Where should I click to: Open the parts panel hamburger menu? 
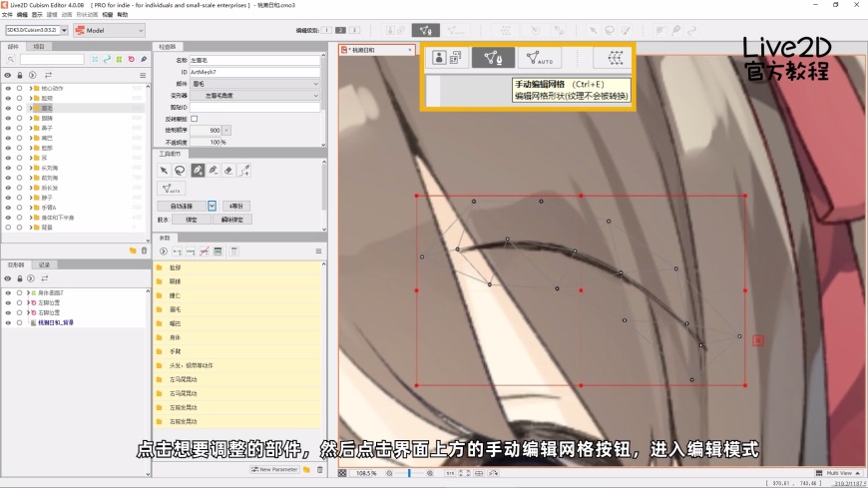pyautogui.click(x=143, y=75)
